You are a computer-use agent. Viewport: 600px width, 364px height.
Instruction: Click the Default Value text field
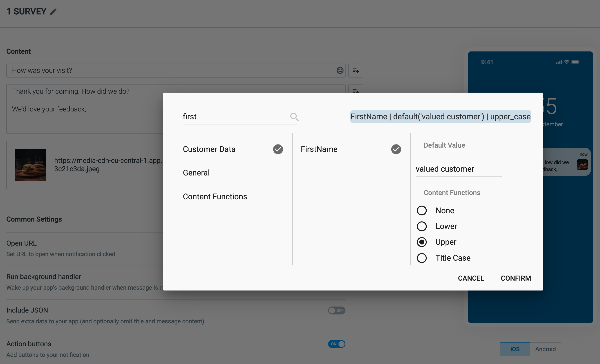point(459,169)
